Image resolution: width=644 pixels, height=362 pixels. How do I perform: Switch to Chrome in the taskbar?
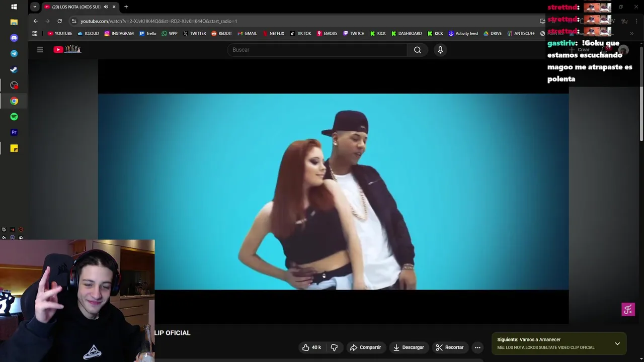[14, 101]
